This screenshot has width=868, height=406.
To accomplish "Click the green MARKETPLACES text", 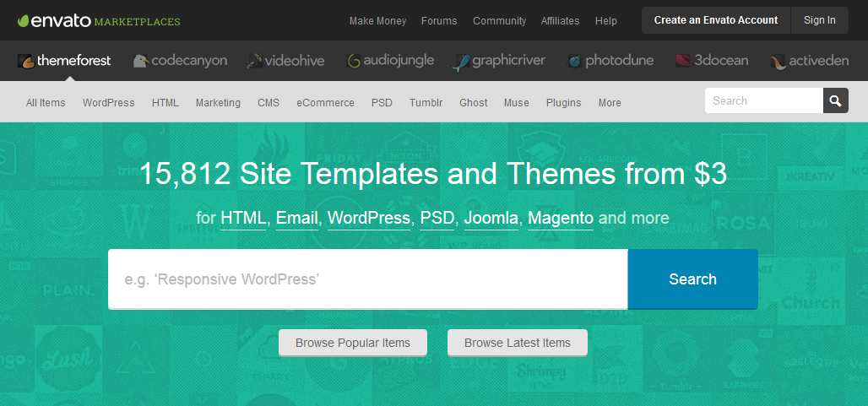I will [138, 22].
